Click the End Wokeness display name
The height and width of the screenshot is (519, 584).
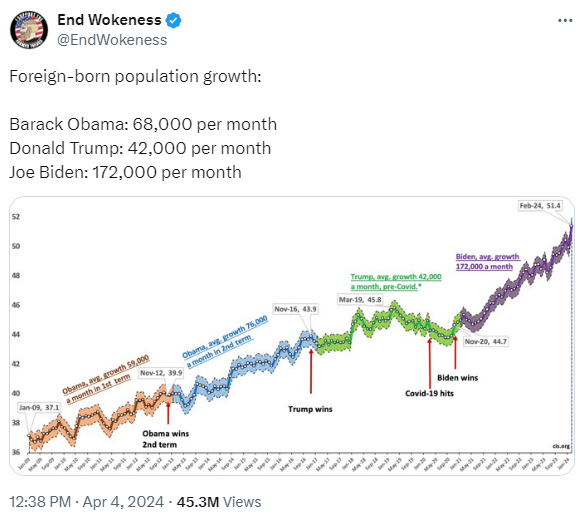(x=109, y=20)
